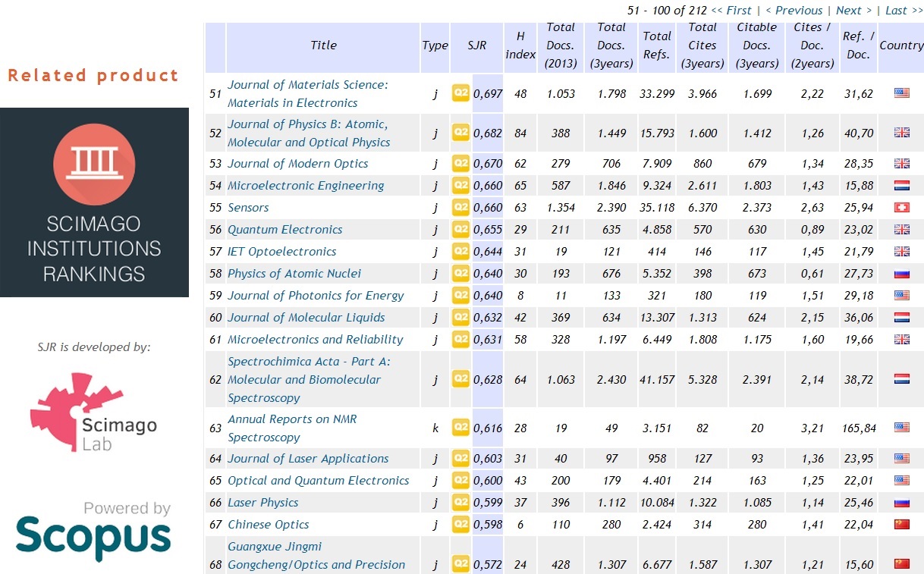Screen dimensions: 924x574
Task: Open the Chinese Optics journal link
Action: [x=268, y=524]
